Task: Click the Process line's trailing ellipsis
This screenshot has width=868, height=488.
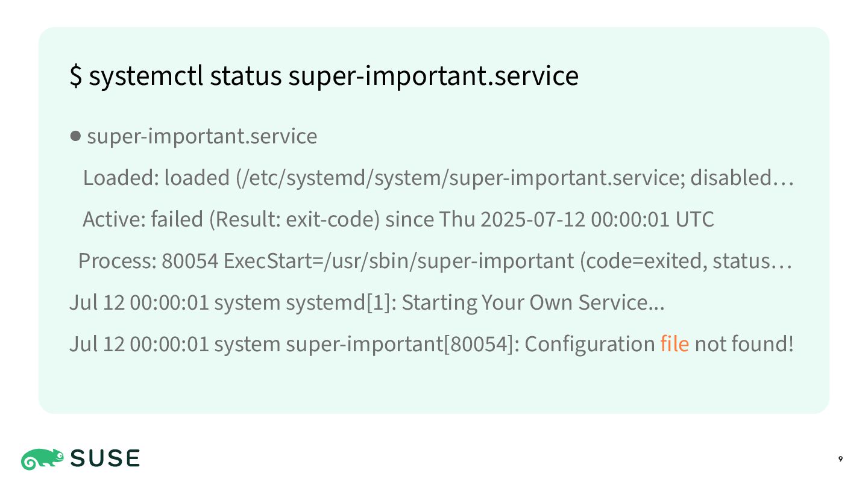Action: (781, 261)
